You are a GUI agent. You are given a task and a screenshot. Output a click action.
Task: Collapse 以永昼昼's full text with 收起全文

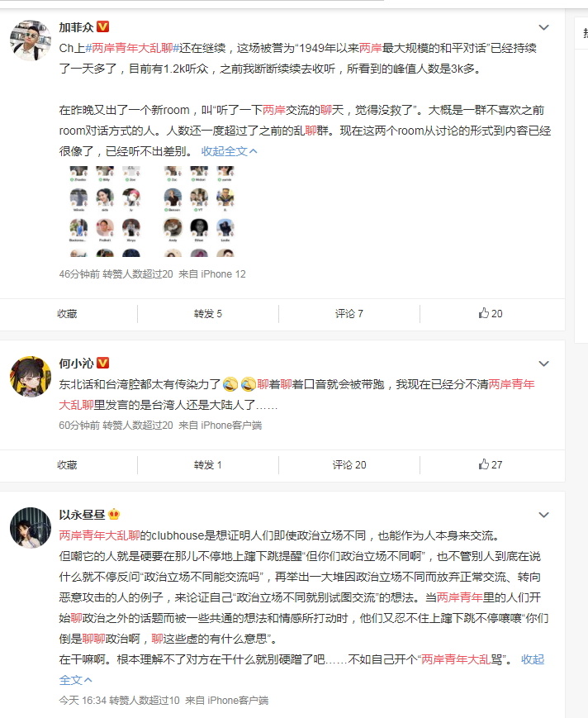pos(533,659)
